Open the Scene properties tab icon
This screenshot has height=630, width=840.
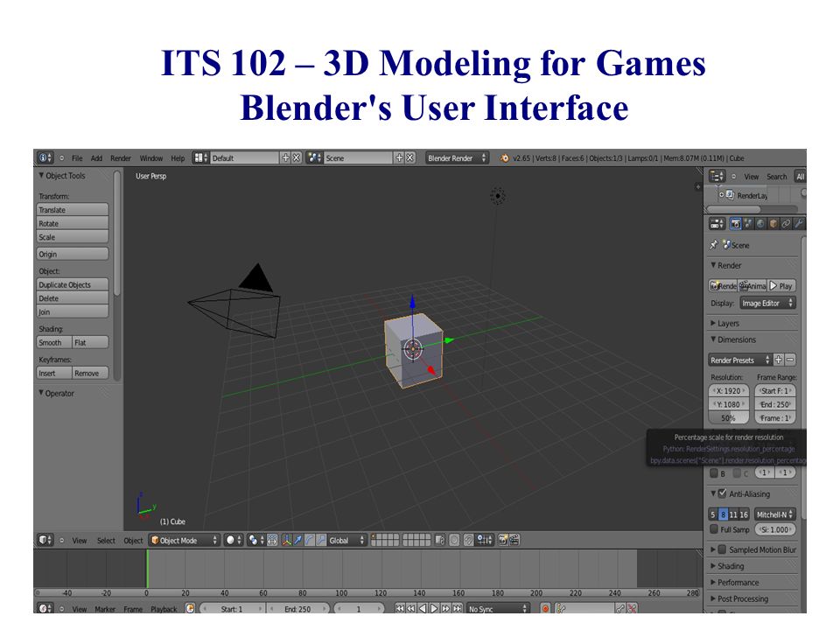point(748,223)
